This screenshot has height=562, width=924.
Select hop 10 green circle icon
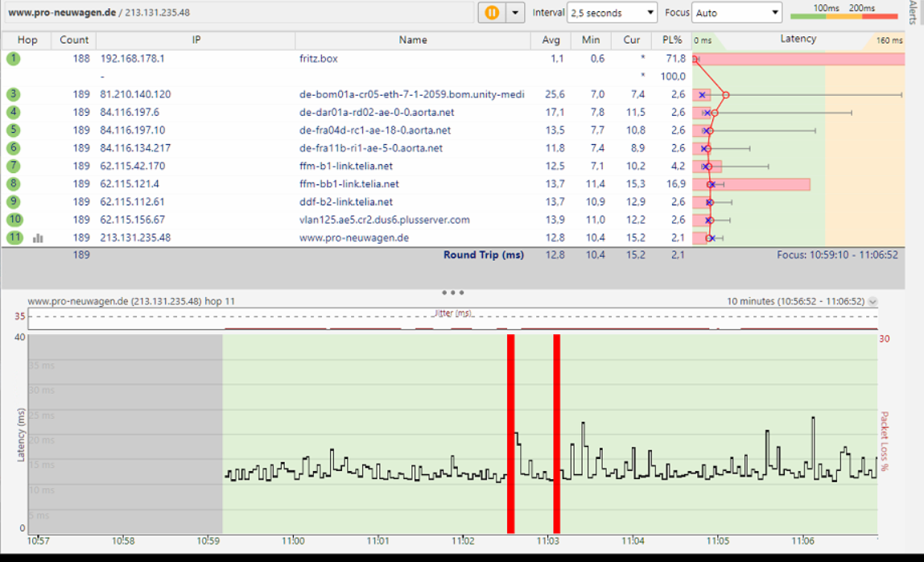pos(14,219)
